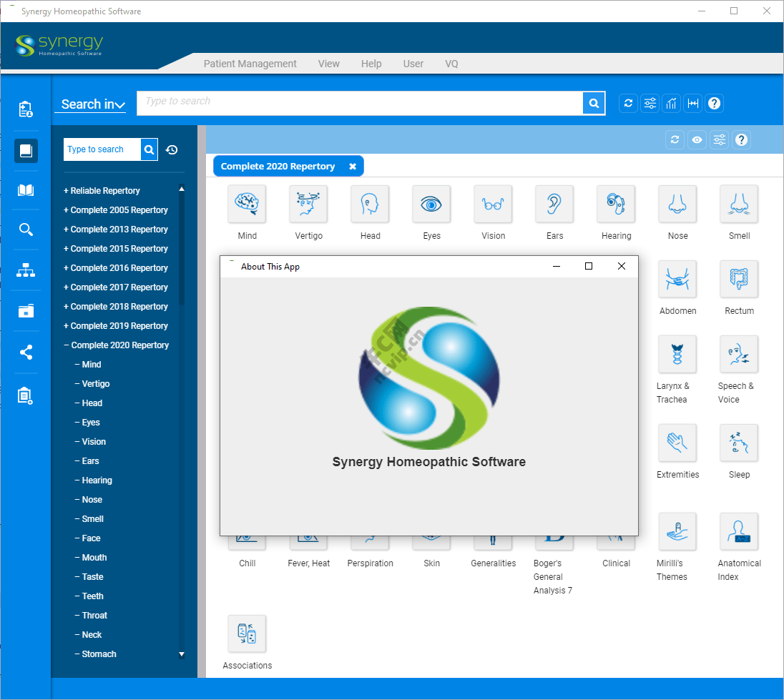This screenshot has width=784, height=700.
Task: Open the Head chapter icon
Action: tap(370, 204)
